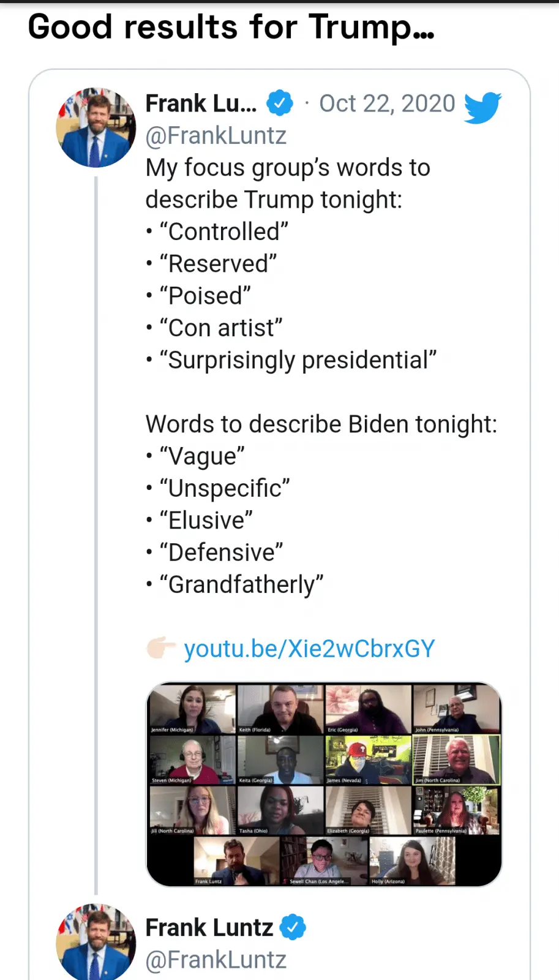The image size is (559, 980).
Task: Click the verified badge beside bottom Frank Luntz
Action: 293,927
